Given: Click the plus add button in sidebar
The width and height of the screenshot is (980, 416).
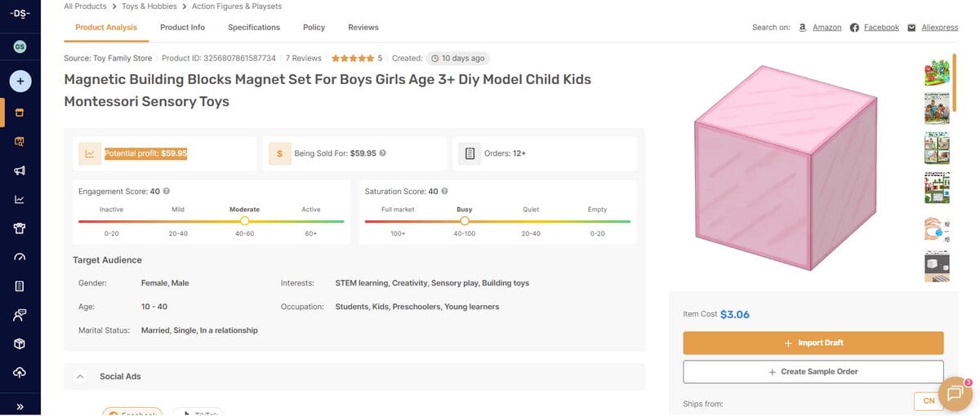Looking at the screenshot, I should coord(20,81).
